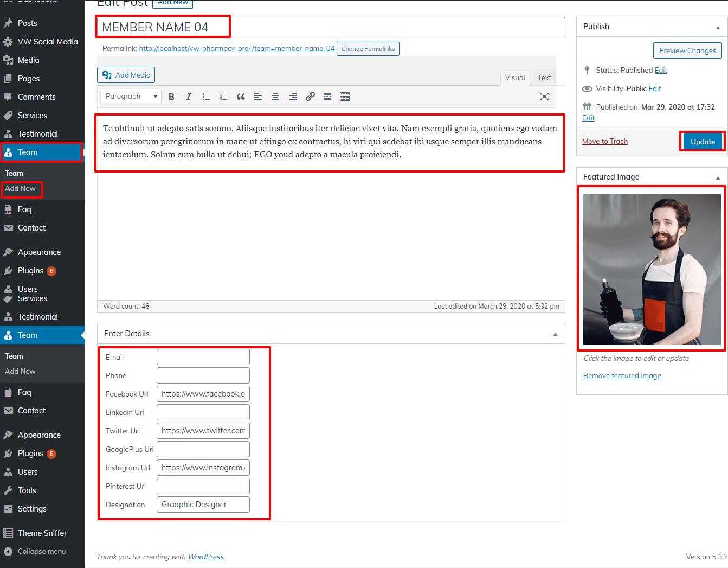The height and width of the screenshot is (568, 728).
Task: Click Remove featured image link
Action: point(622,375)
